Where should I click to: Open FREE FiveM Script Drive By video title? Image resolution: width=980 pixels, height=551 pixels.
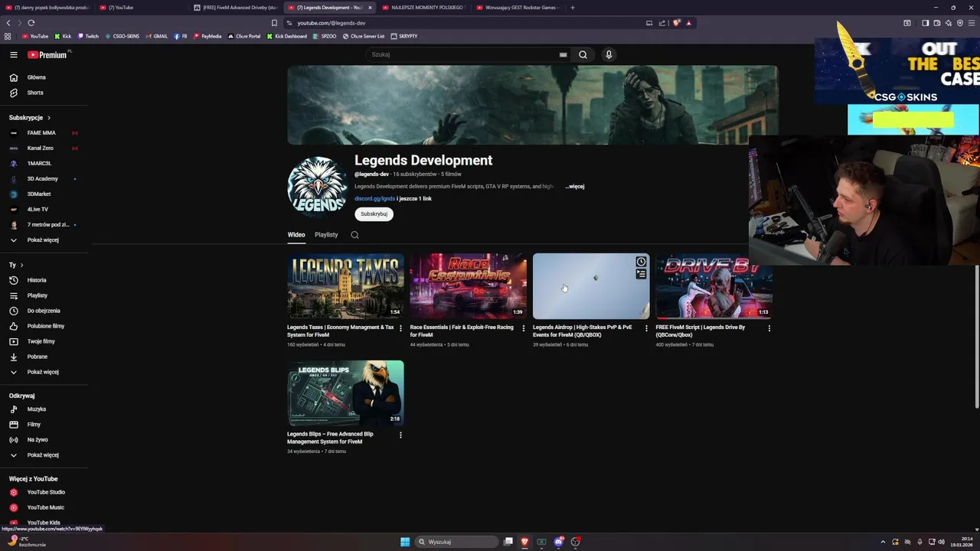pos(700,331)
